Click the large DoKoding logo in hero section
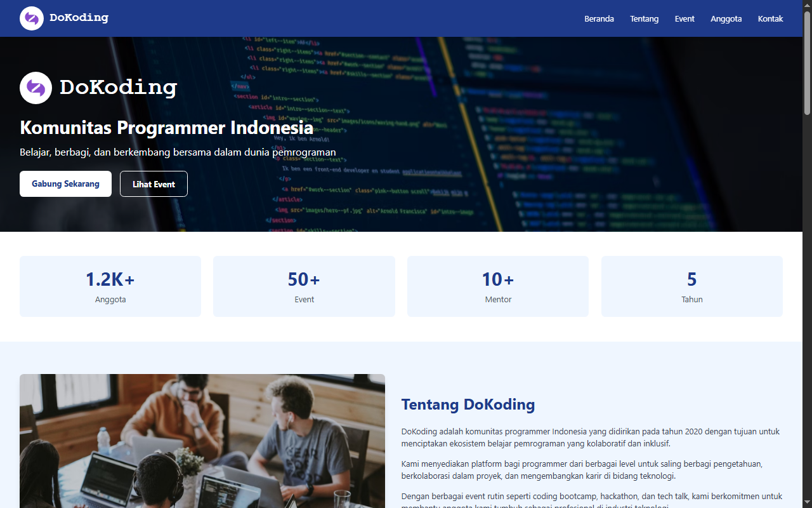This screenshot has width=812, height=508. pos(36,88)
